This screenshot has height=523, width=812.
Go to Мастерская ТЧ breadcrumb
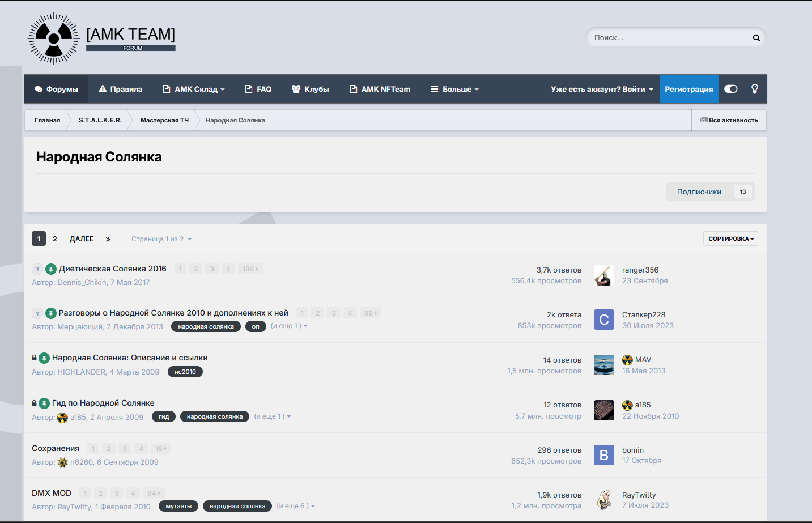coord(164,120)
